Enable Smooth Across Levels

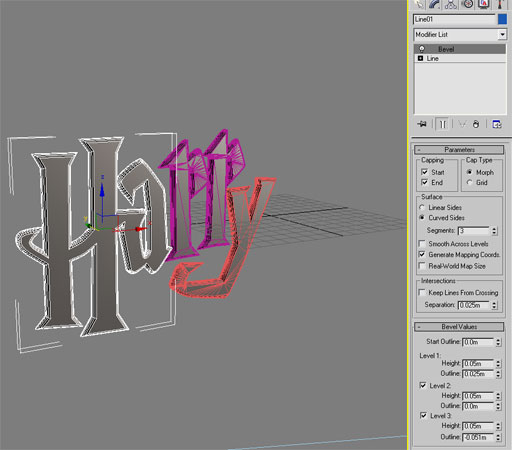(422, 244)
